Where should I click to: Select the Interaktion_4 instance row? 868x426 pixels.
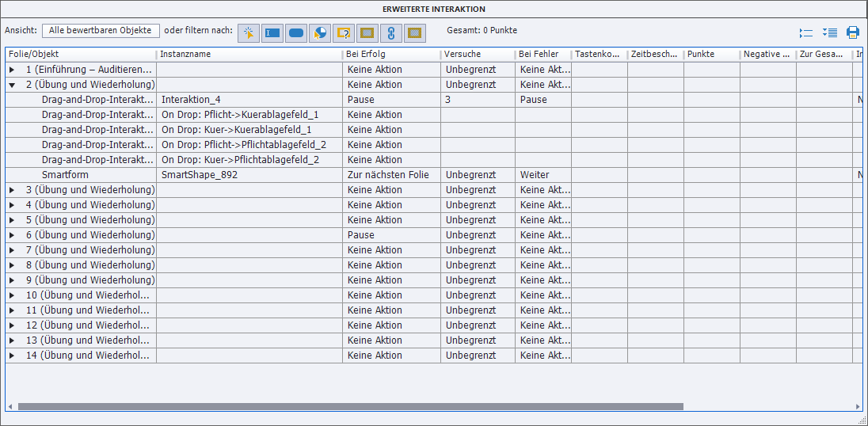tap(190, 100)
